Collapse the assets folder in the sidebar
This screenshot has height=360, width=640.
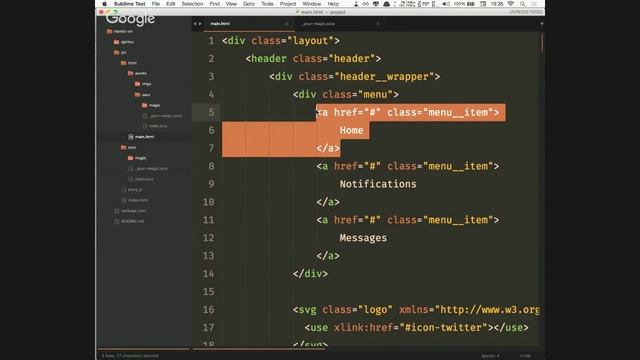[x=140, y=73]
